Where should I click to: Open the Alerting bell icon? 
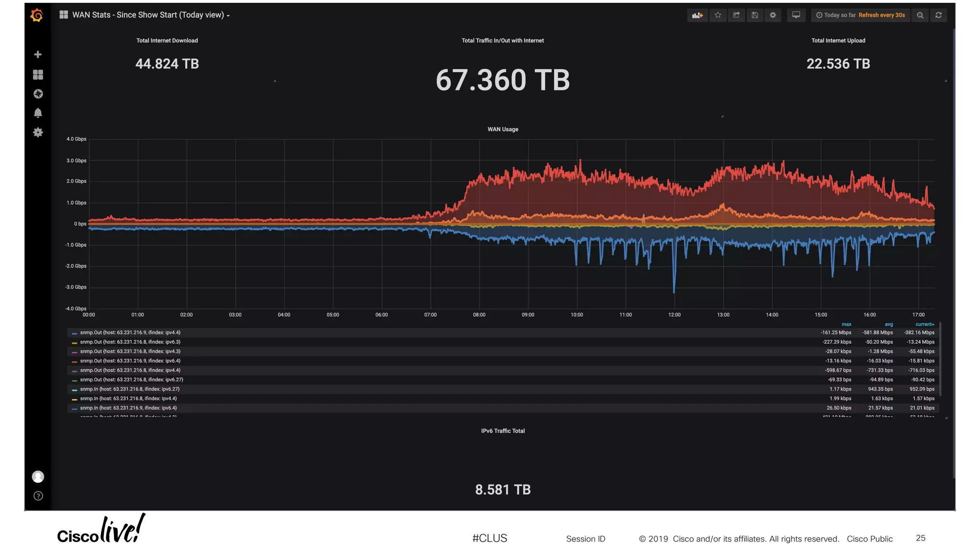tap(38, 113)
